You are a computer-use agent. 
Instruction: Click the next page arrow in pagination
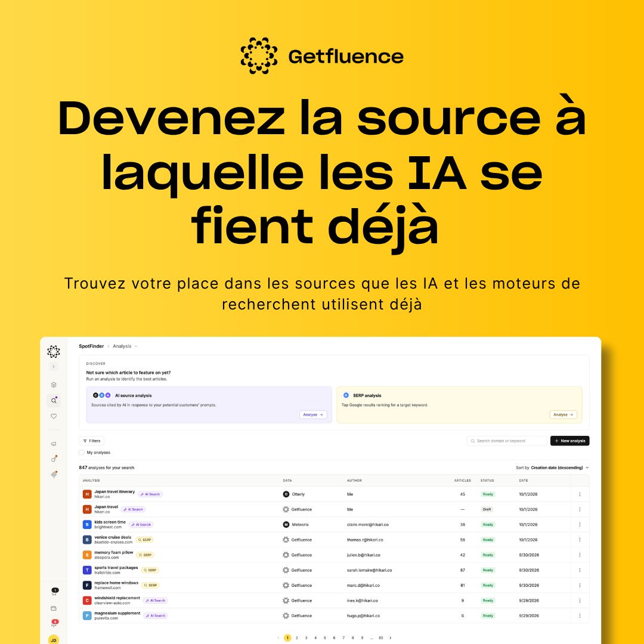[390, 638]
